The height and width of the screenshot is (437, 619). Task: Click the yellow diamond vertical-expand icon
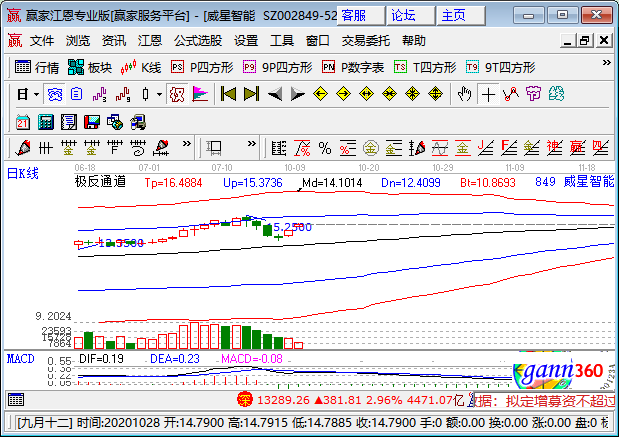pos(435,94)
